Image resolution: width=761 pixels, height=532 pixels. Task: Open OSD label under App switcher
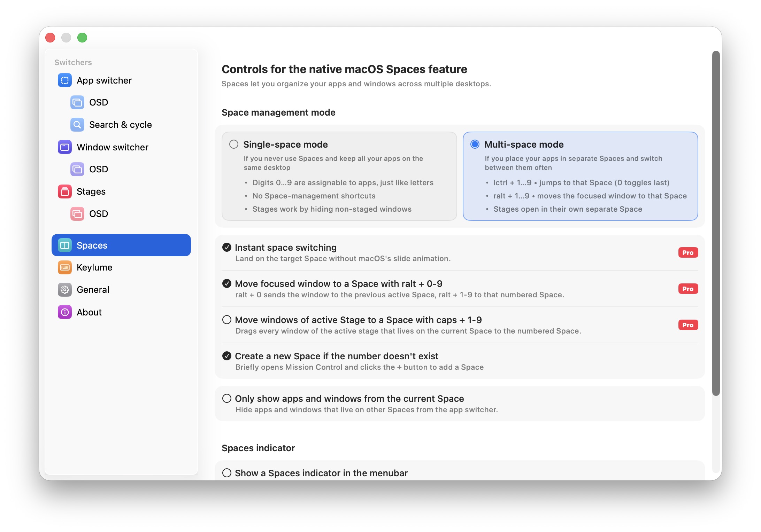pyautogui.click(x=99, y=102)
